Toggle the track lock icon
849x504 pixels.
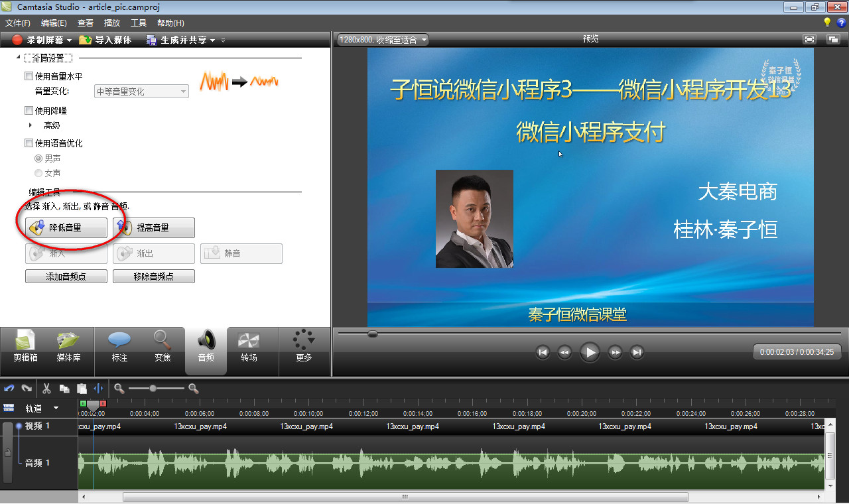click(x=8, y=454)
